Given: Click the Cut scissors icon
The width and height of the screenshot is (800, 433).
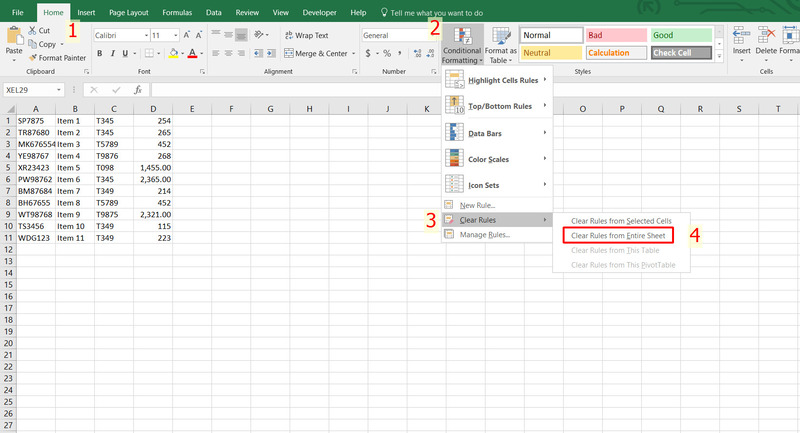Looking at the screenshot, I should (33, 31).
